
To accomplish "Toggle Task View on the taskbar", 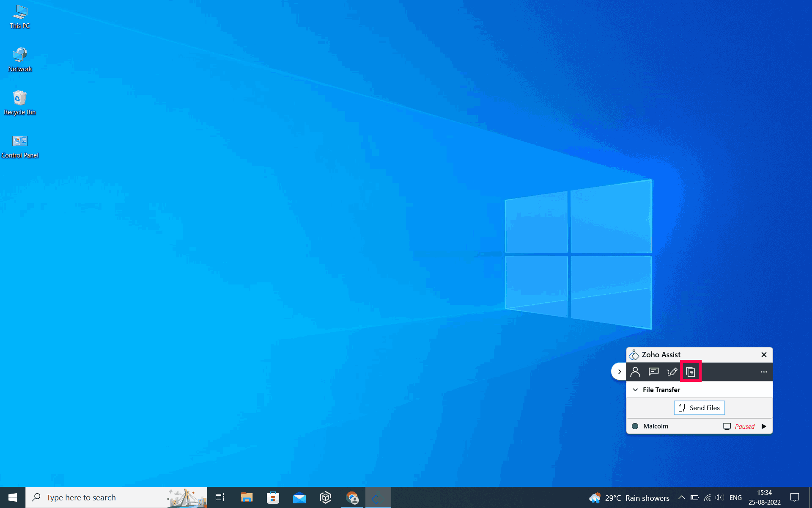I will 219,497.
